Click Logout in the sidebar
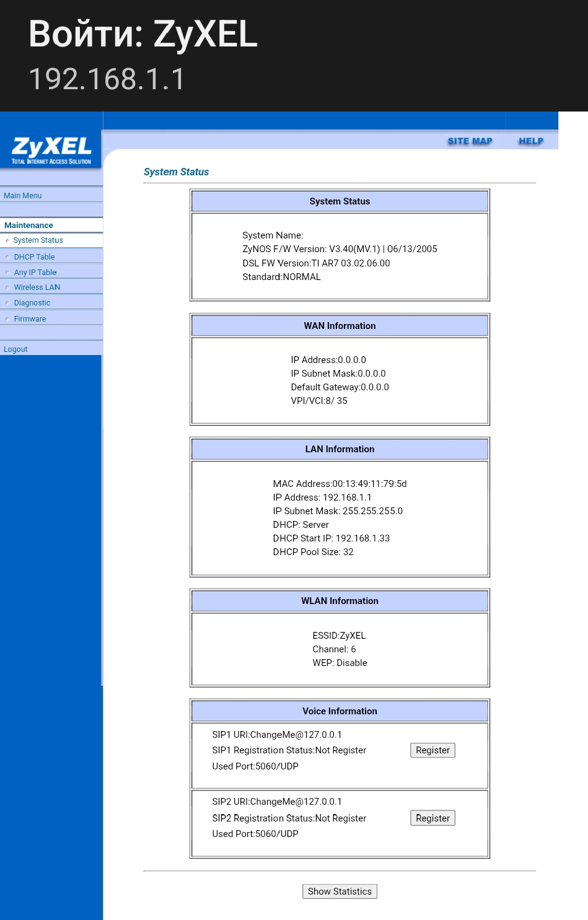Screen dimensions: 588x920 click(15, 349)
